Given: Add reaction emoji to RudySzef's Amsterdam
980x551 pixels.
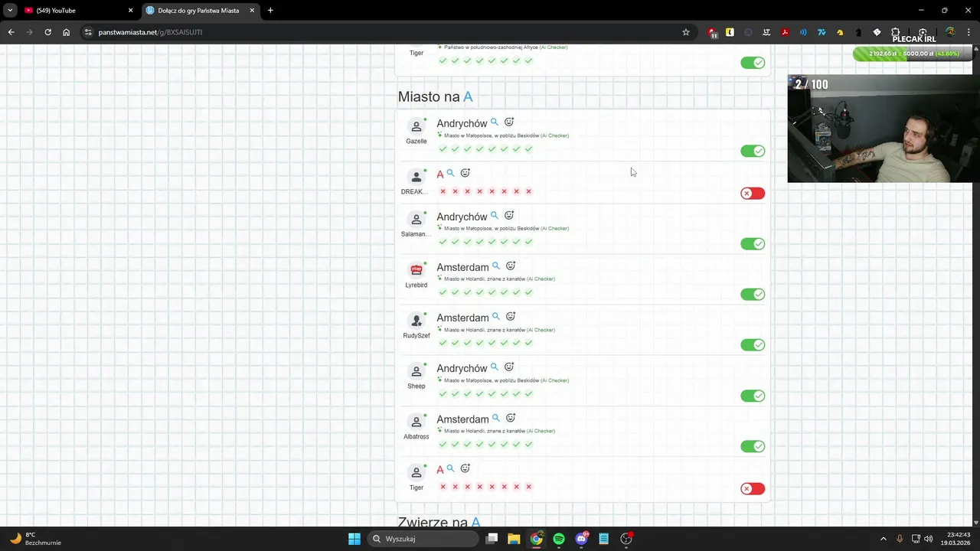Looking at the screenshot, I should (511, 317).
